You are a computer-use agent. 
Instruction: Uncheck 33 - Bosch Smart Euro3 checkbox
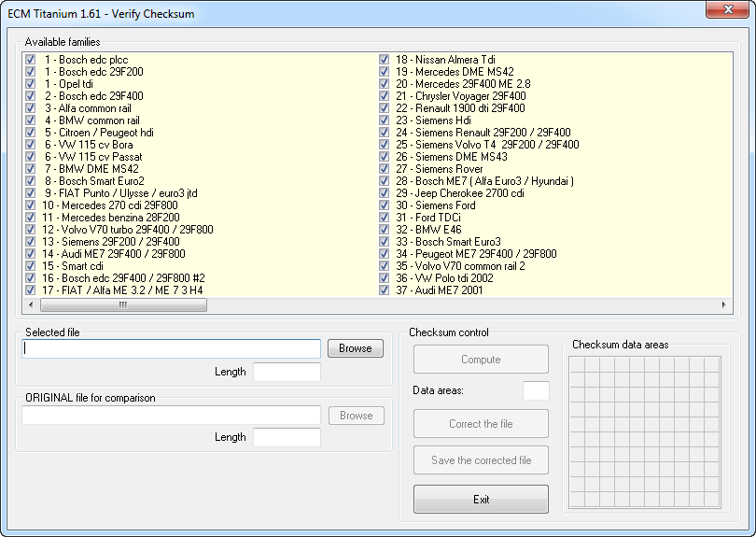[x=385, y=241]
